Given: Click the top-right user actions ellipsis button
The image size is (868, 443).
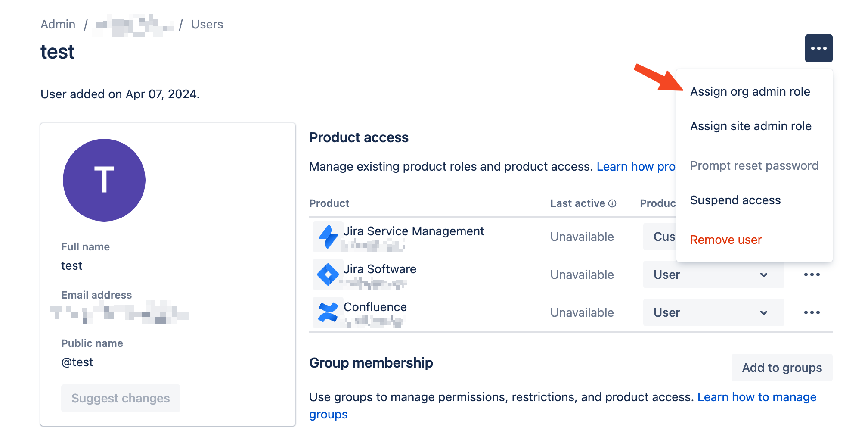Looking at the screenshot, I should tap(818, 48).
